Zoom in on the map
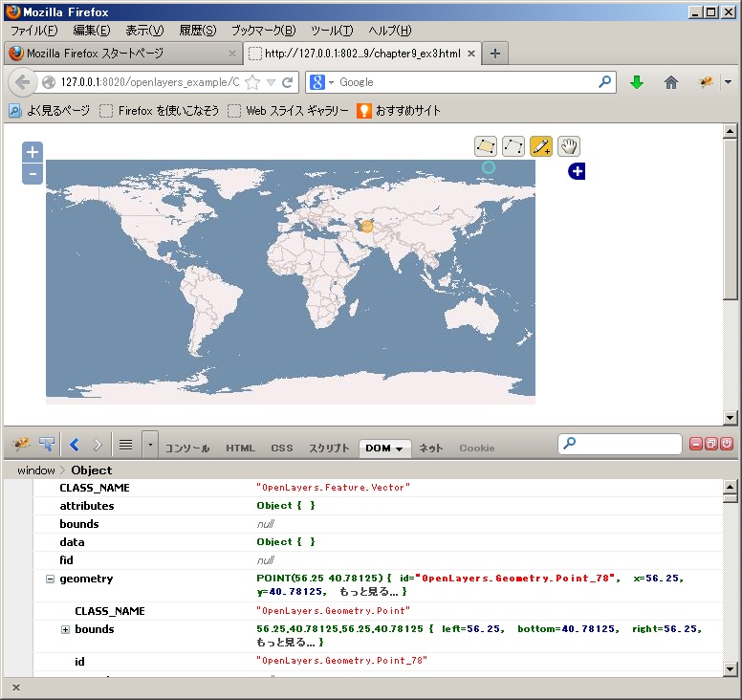Screen dimensions: 742x700 click(x=33, y=152)
